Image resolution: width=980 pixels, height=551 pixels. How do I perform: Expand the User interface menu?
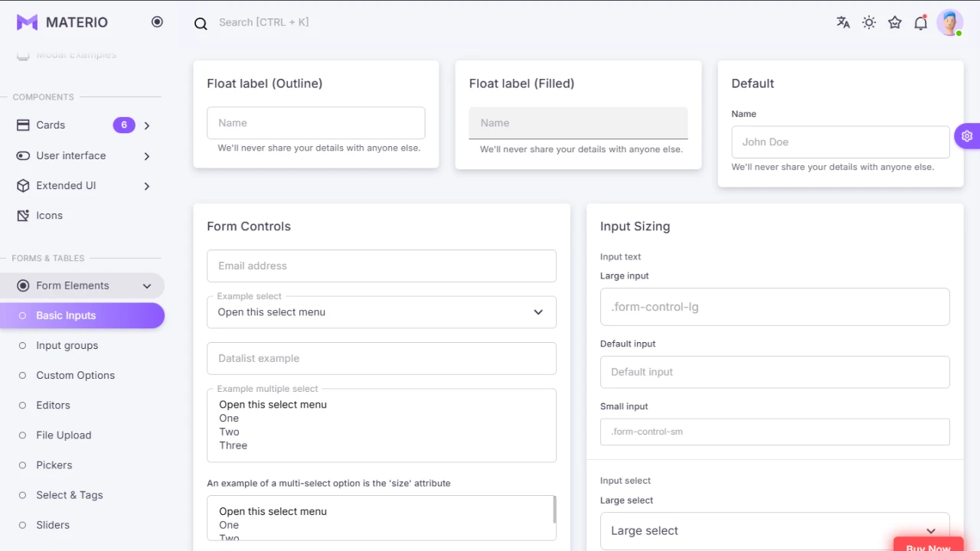[x=146, y=155]
